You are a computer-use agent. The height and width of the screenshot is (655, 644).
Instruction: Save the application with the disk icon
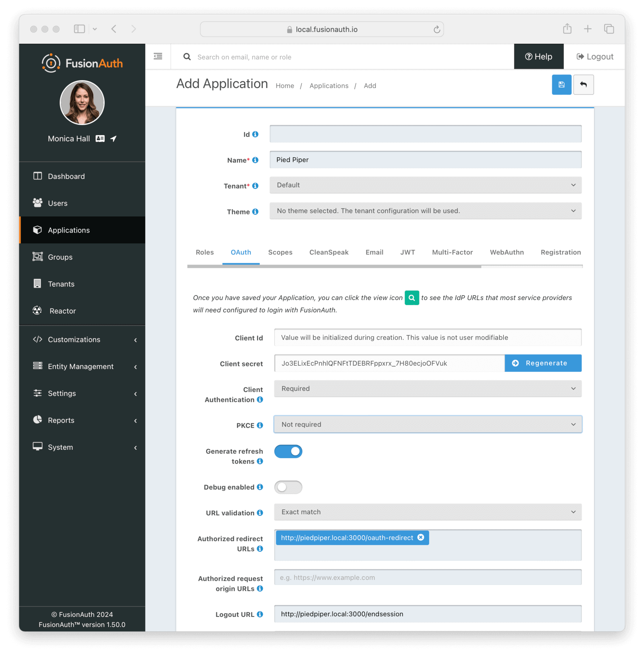pos(561,84)
